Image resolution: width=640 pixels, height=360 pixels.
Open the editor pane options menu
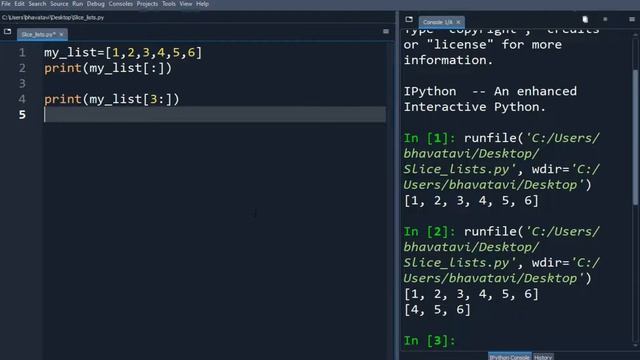386,31
